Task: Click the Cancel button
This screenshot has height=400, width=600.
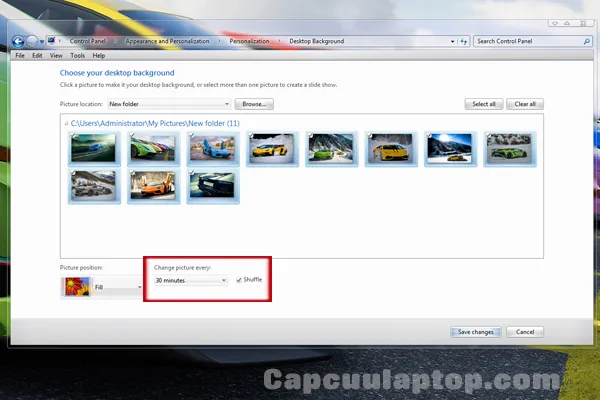Action: 525,332
